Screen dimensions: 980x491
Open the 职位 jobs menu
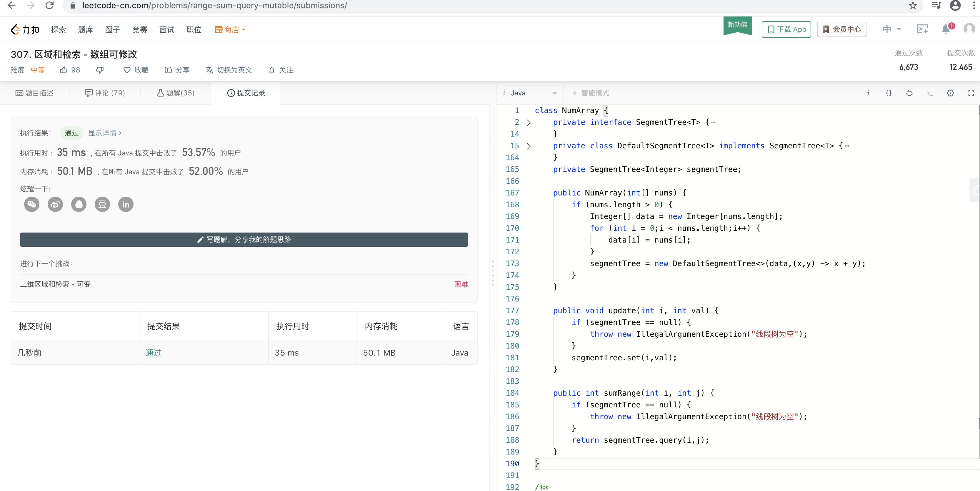[194, 30]
